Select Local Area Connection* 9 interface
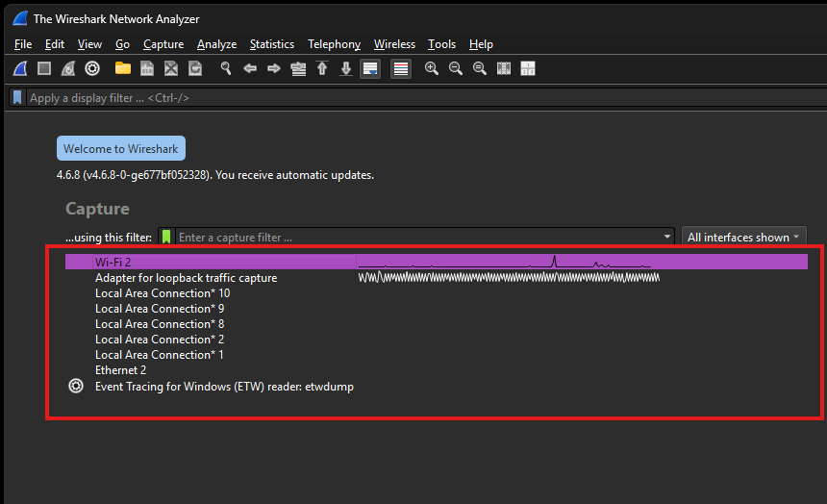 (x=437, y=308)
